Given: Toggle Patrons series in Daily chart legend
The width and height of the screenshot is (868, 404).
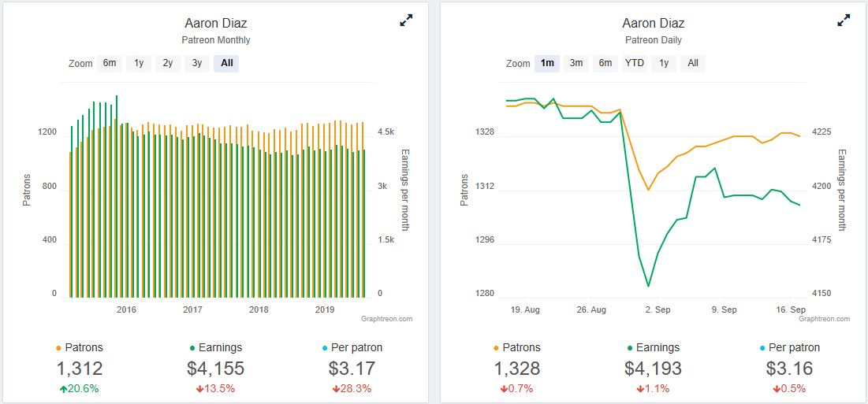Looking at the screenshot, I should (517, 347).
